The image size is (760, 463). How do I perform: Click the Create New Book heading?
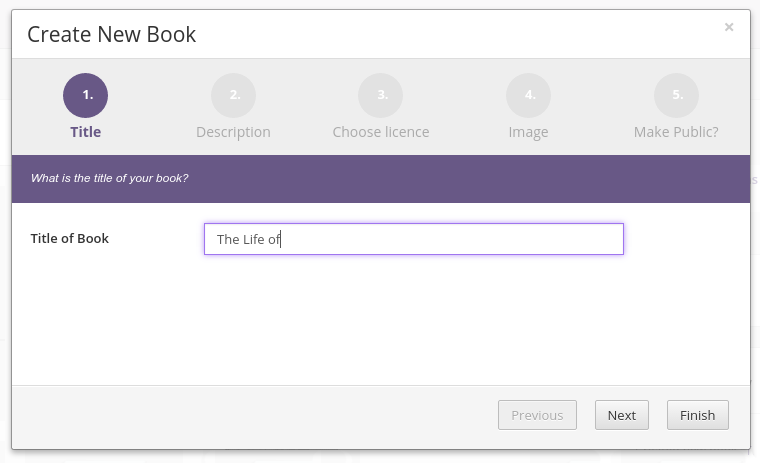pos(111,34)
